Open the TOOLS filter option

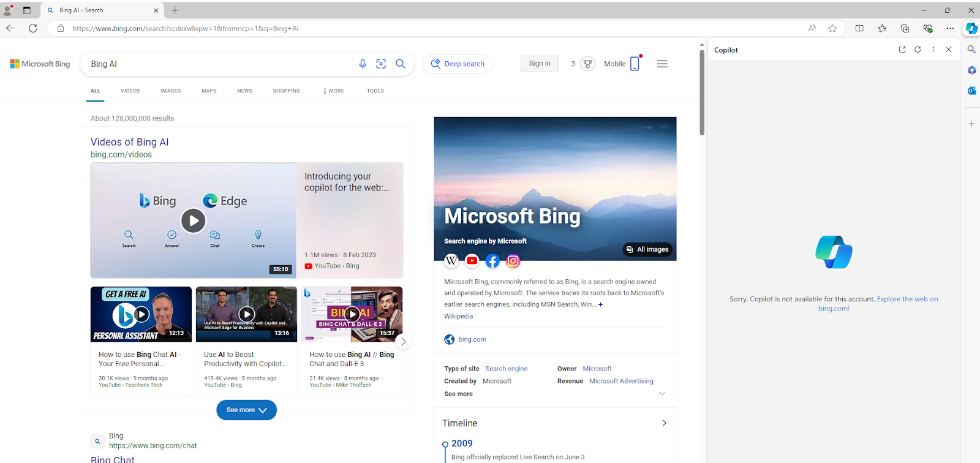click(375, 91)
